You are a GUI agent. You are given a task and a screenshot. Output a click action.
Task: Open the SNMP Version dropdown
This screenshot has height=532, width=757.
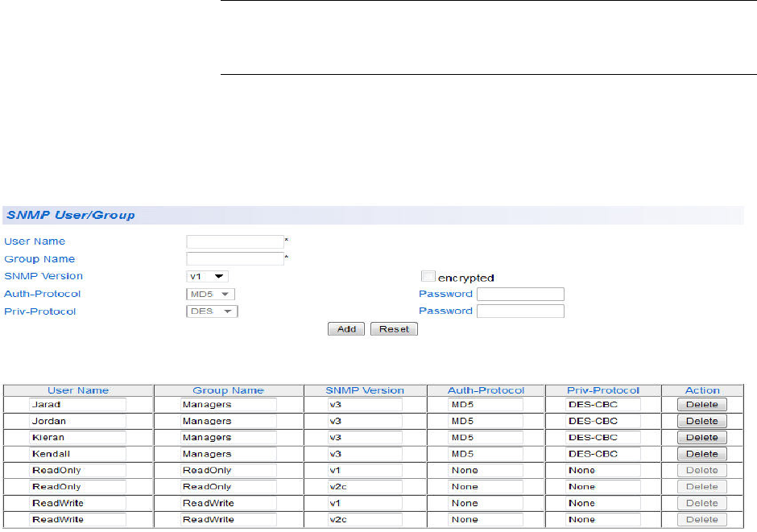[x=207, y=277]
